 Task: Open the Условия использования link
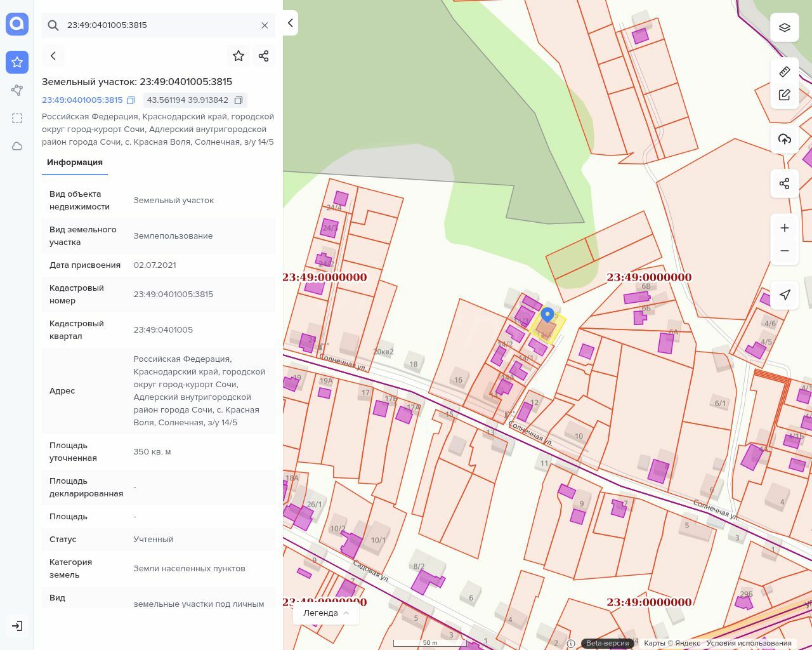coord(749,643)
